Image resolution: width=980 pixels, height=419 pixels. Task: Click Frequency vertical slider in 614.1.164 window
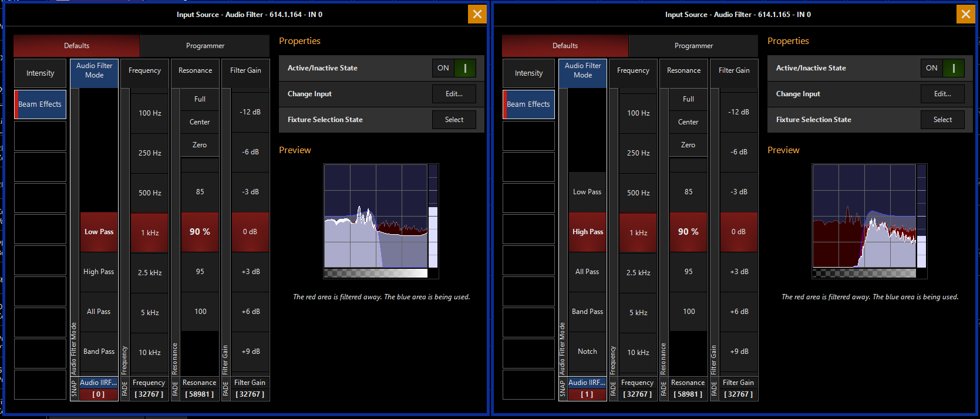tap(124, 232)
